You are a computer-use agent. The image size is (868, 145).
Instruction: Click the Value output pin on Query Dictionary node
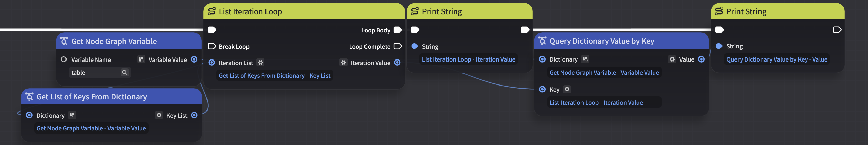[x=702, y=59]
